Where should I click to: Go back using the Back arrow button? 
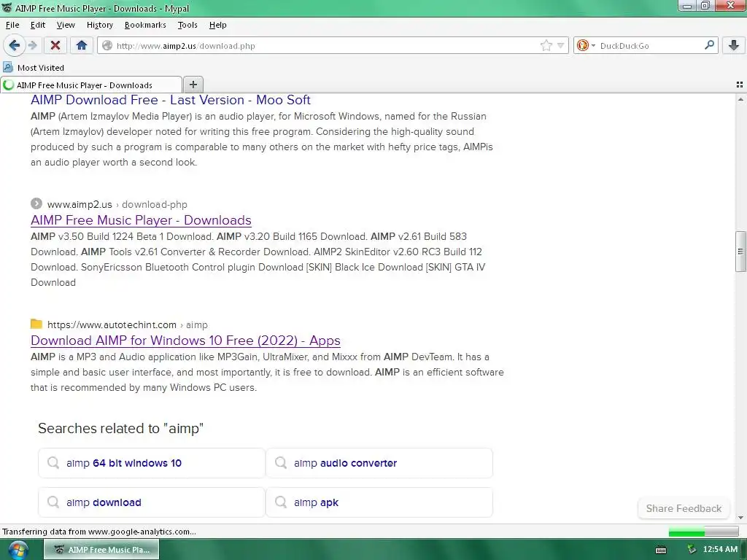pyautogui.click(x=14, y=45)
